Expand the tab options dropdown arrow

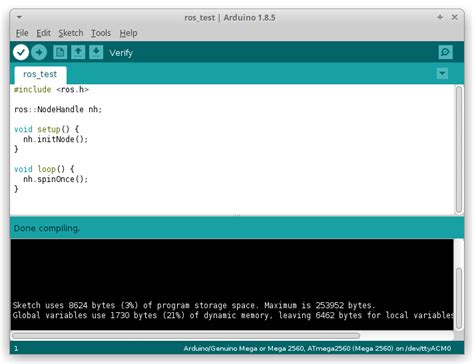coord(442,73)
